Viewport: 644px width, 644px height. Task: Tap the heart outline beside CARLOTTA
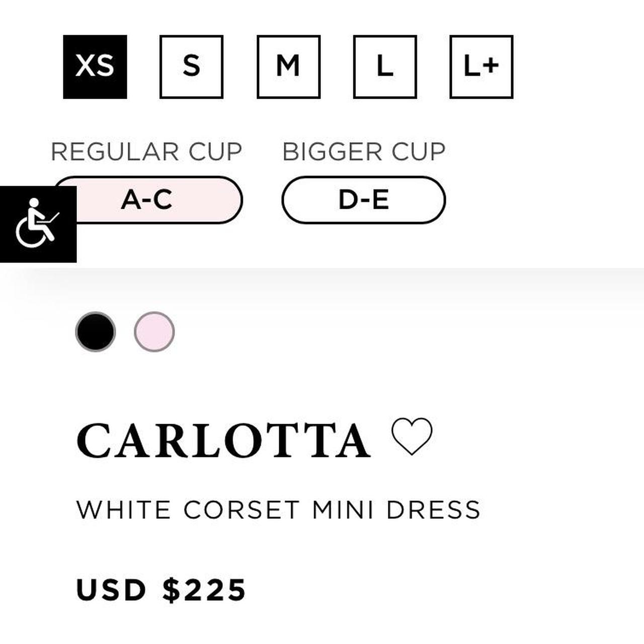click(412, 436)
